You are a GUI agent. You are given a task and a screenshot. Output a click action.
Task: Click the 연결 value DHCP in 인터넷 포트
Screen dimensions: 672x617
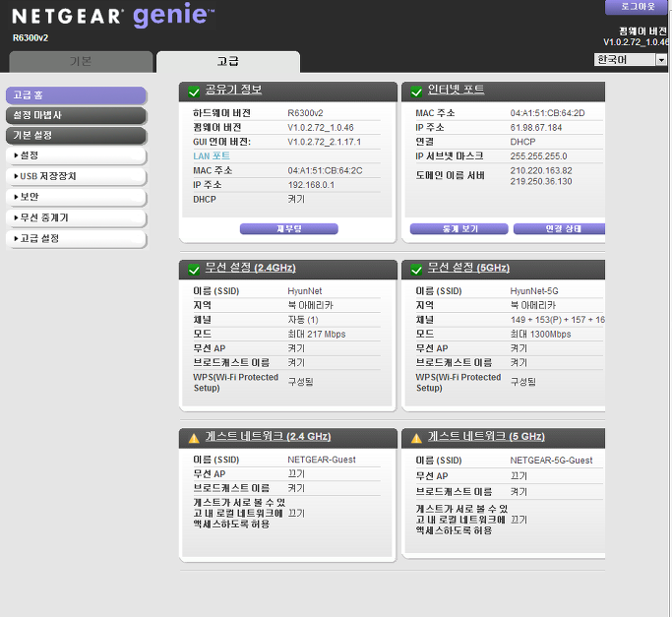point(522,142)
